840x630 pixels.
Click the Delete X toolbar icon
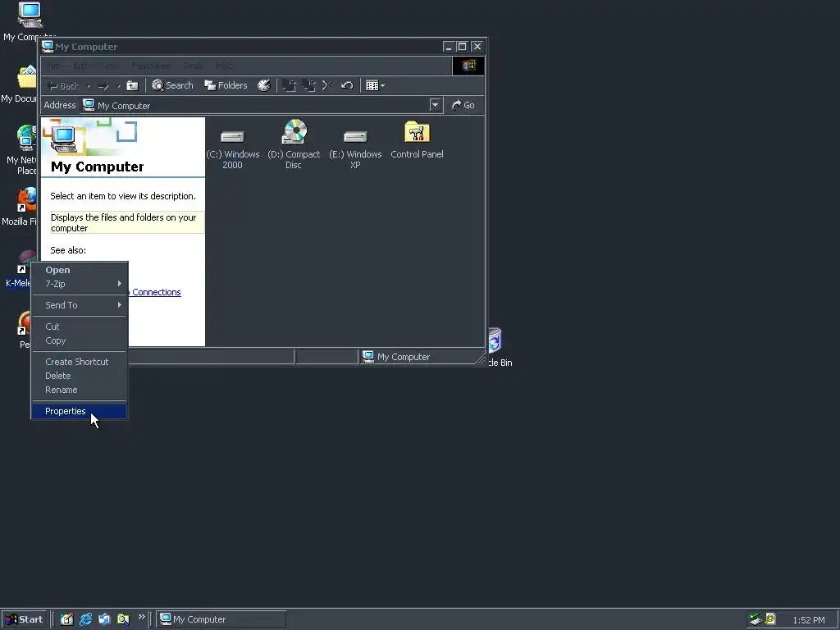pos(327,85)
